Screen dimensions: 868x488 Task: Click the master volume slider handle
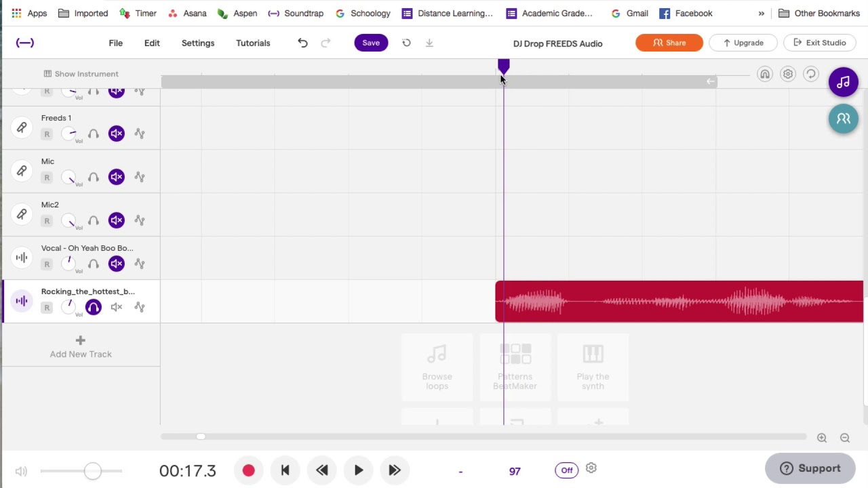[x=93, y=470]
